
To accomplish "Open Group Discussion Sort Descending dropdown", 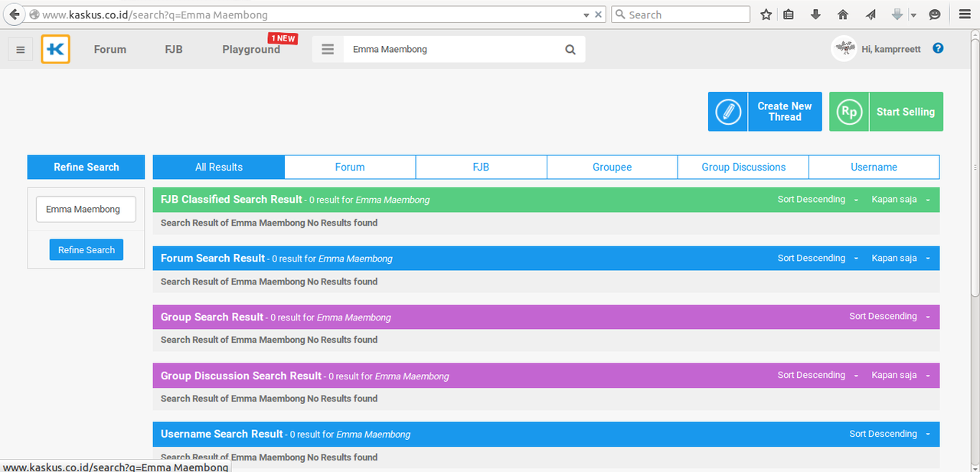I will tap(818, 376).
